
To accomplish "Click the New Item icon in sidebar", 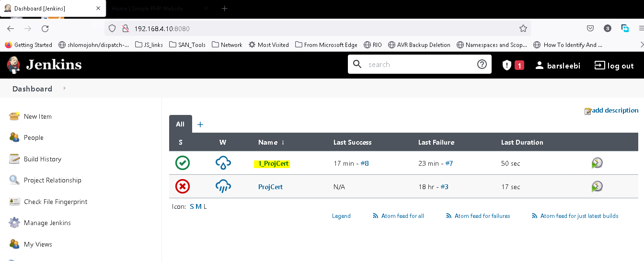I will point(14,116).
